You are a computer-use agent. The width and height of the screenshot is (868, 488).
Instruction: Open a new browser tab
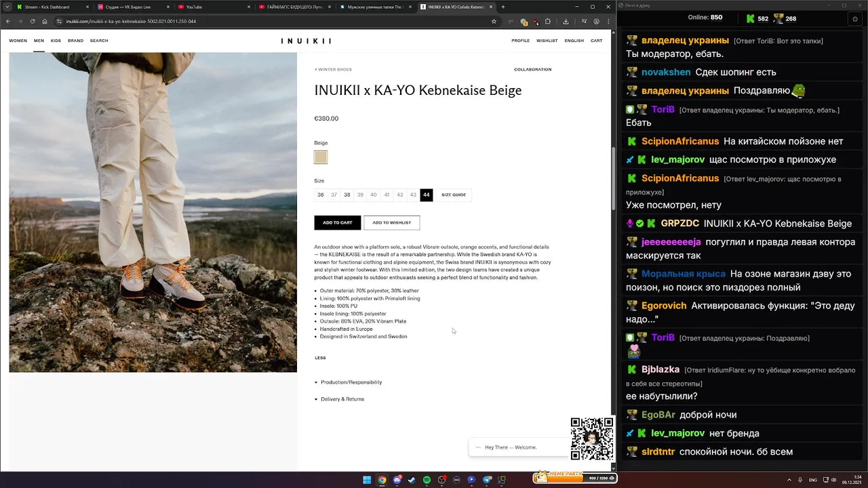click(503, 7)
